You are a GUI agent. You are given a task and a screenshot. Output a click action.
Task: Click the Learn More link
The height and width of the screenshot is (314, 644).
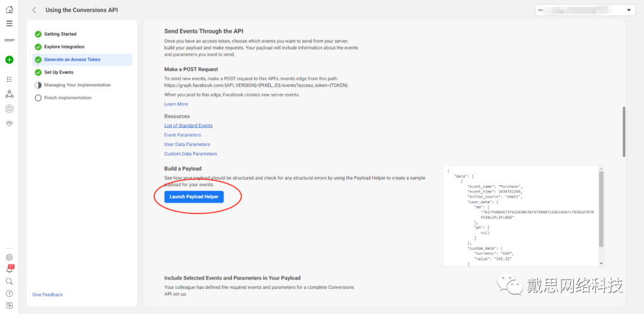pyautogui.click(x=176, y=104)
